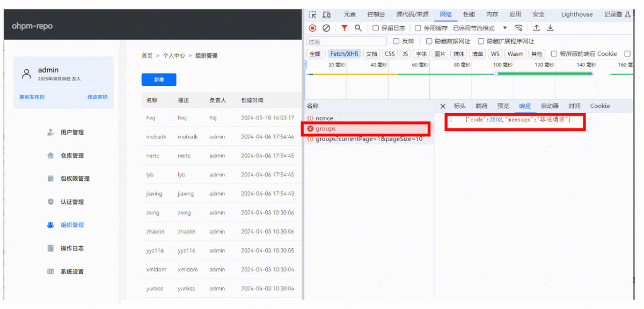Enable the 保留日志 checkbox
The height and width of the screenshot is (309, 644).
tap(376, 28)
